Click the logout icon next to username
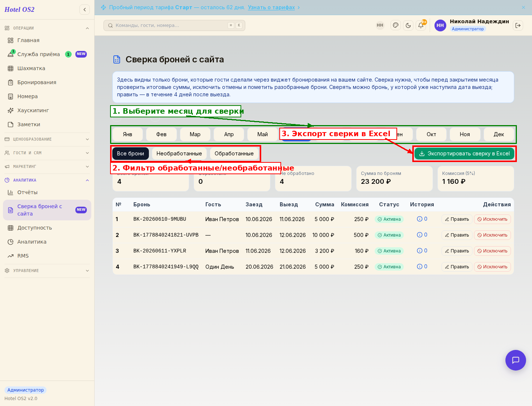The height and width of the screenshot is (406, 532). [x=518, y=25]
